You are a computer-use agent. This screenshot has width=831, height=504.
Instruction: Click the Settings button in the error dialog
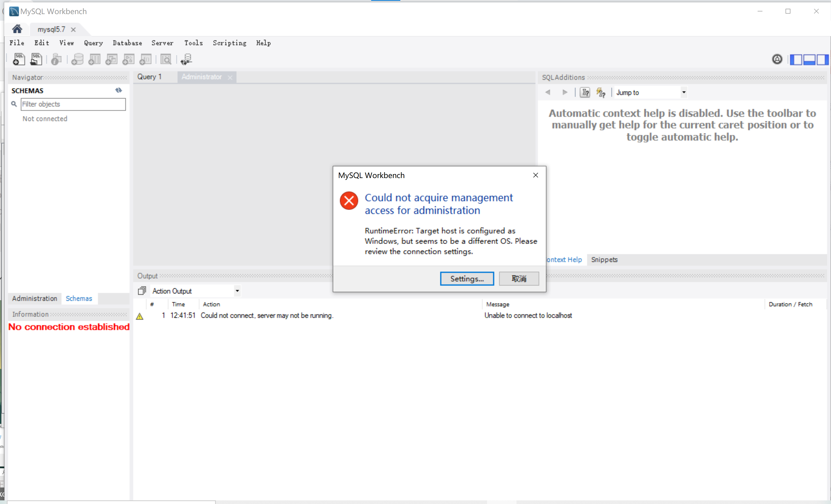[467, 279]
